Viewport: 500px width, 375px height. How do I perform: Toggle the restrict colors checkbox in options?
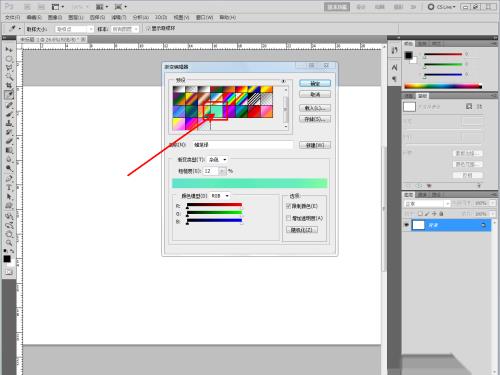(289, 206)
